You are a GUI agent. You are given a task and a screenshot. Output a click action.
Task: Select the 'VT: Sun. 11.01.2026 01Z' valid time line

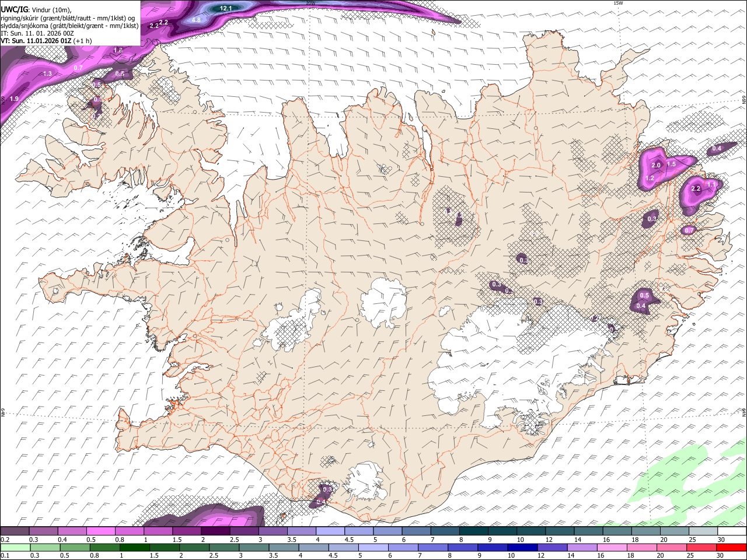(36, 41)
